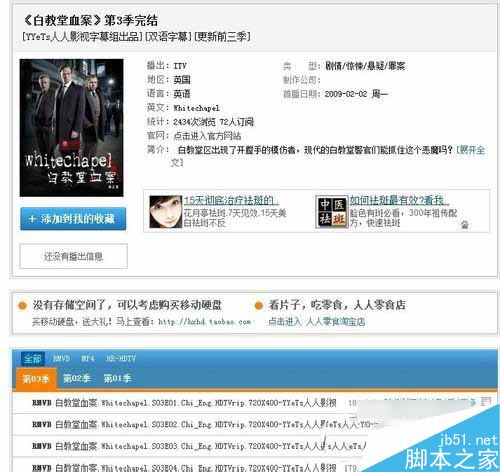Click the '剧情/惊悚/悬疑/罪案' genre text

tap(365, 66)
